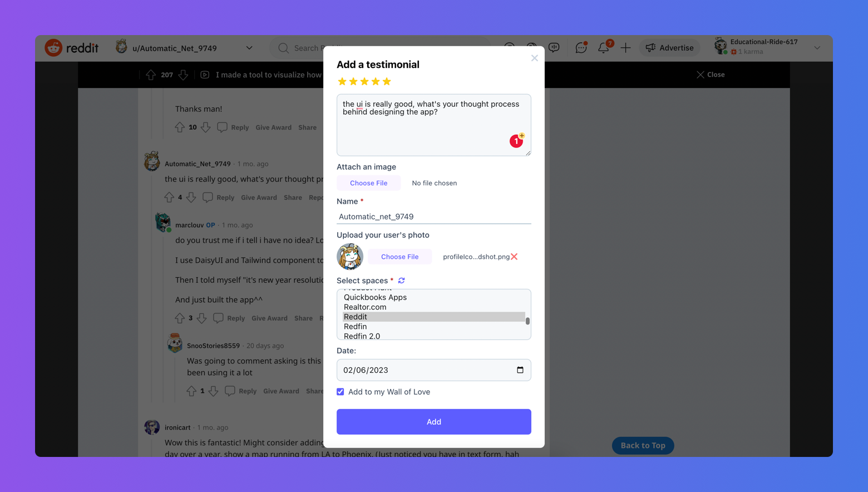Image resolution: width=868 pixels, height=492 pixels.
Task: Open the Educational-Ride-617 account menu
Action: pos(817,48)
